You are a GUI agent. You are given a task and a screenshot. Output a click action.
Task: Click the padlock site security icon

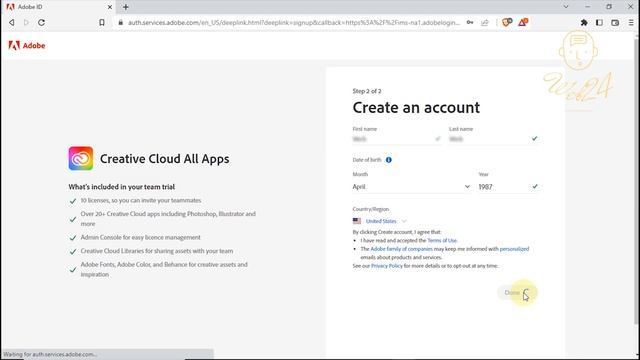tap(120, 22)
